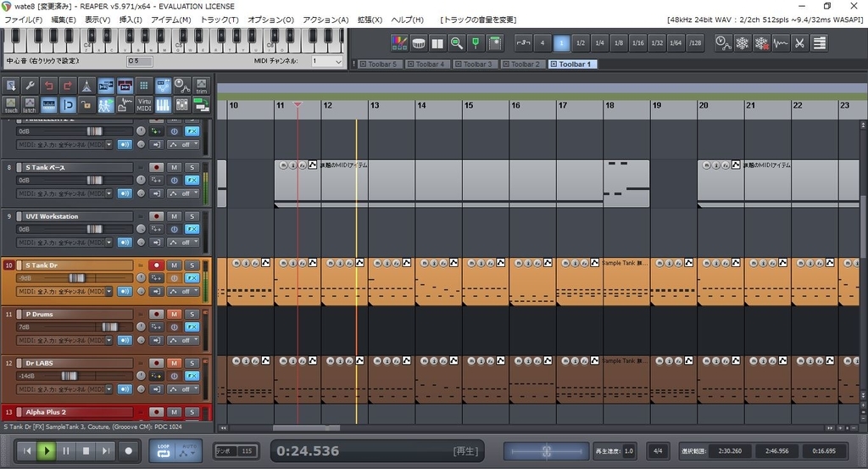
Task: Open the ファイル(F) menu
Action: (x=23, y=20)
